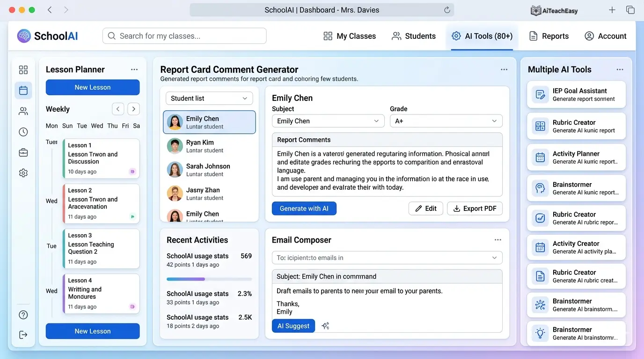Open the Brainstormer tool icon
This screenshot has width=644, height=359.
click(541, 188)
